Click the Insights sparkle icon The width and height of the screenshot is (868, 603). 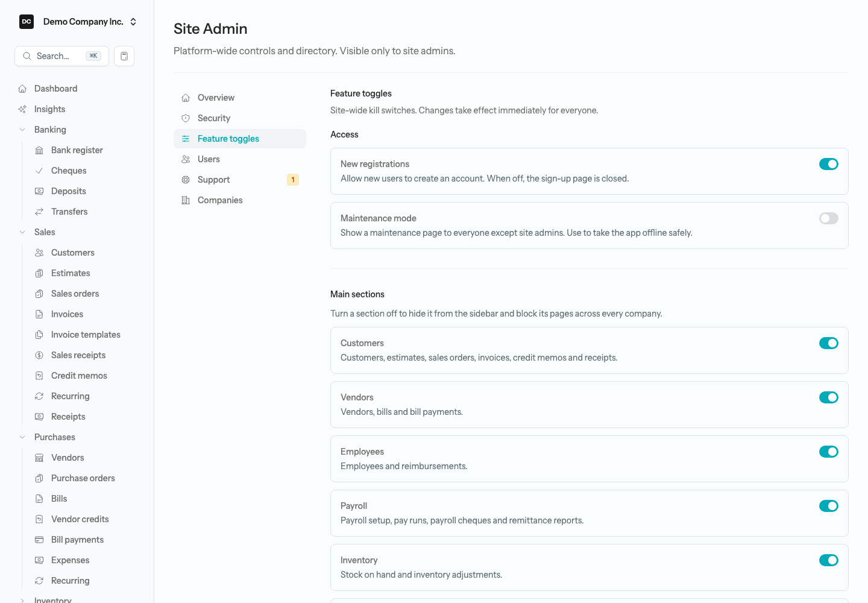tap(22, 109)
